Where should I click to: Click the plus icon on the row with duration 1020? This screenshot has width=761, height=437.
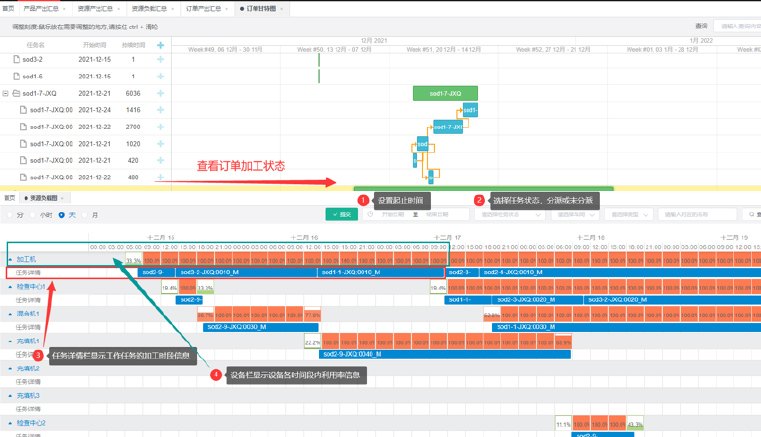[x=161, y=144]
